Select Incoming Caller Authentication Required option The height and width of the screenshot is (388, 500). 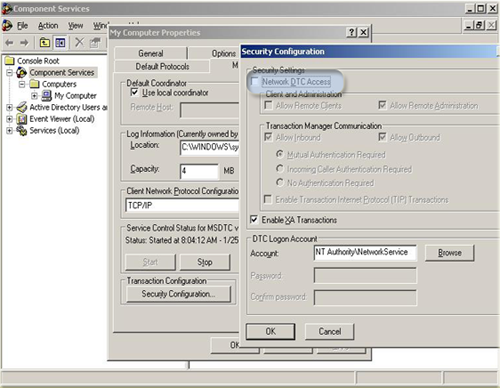pyautogui.click(x=280, y=169)
